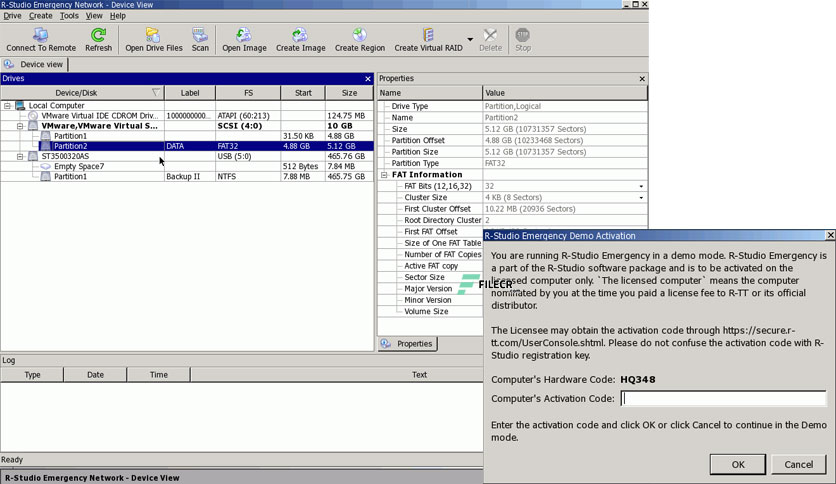Click the Partition Offset value 4.88 GB
The height and width of the screenshot is (484, 836).
(534, 140)
